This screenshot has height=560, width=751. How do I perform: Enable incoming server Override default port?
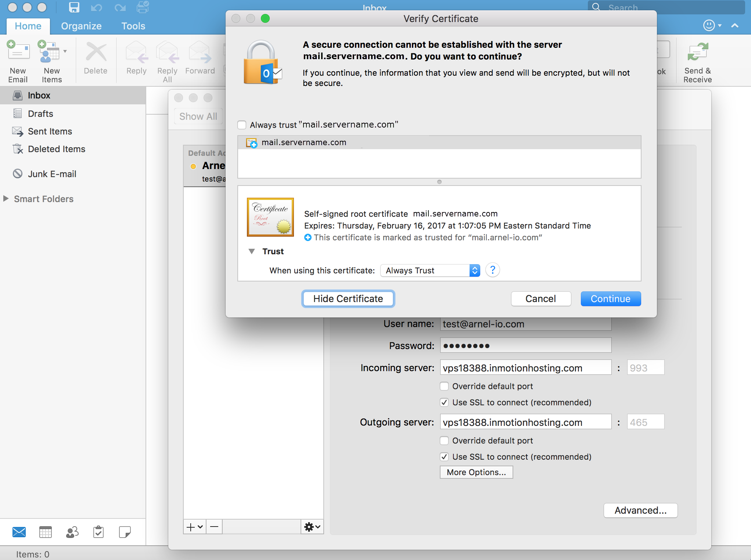pyautogui.click(x=444, y=386)
